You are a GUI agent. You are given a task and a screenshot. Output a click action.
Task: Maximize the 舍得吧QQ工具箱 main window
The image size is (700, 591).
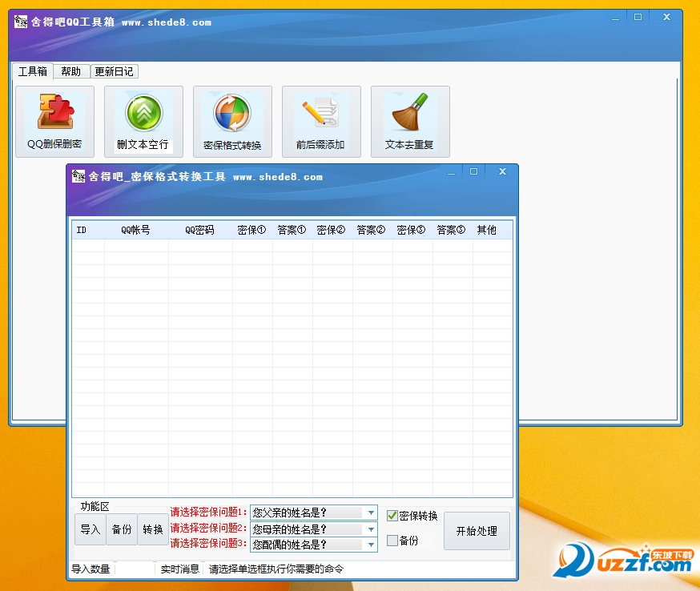coord(638,17)
